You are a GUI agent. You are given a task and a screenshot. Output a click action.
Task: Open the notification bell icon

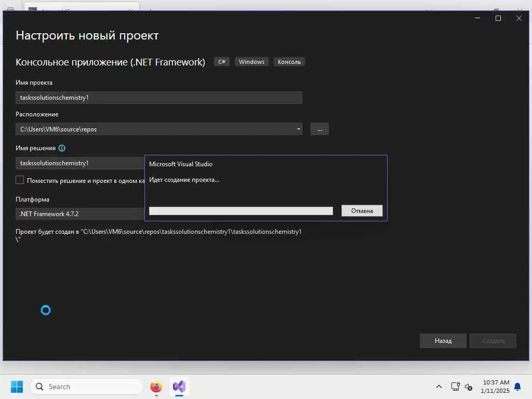(518, 387)
